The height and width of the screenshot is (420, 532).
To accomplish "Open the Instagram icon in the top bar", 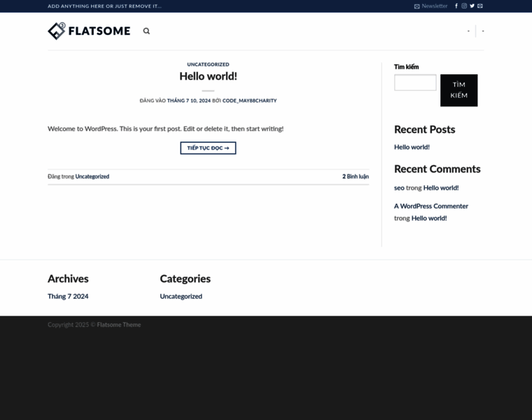I will tap(464, 6).
